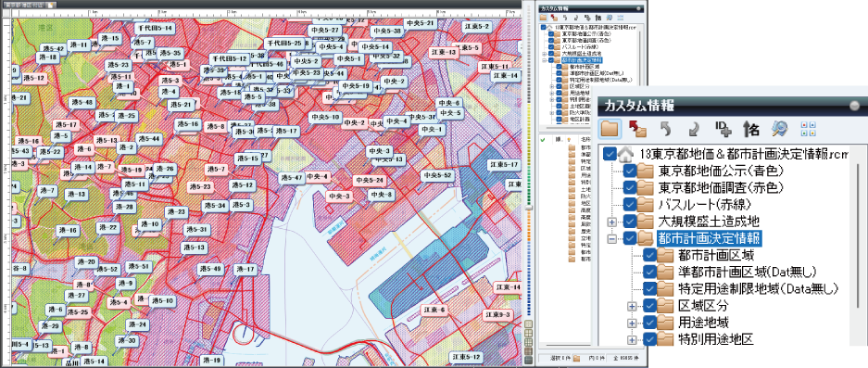This screenshot has height=368, width=868.
Task: Click map marker 江東5-17
Action: [503, 165]
